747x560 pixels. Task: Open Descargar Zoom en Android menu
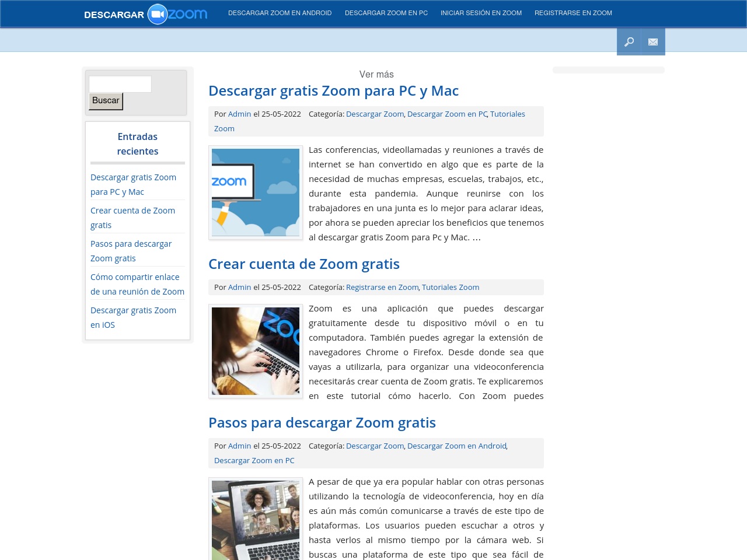click(280, 13)
